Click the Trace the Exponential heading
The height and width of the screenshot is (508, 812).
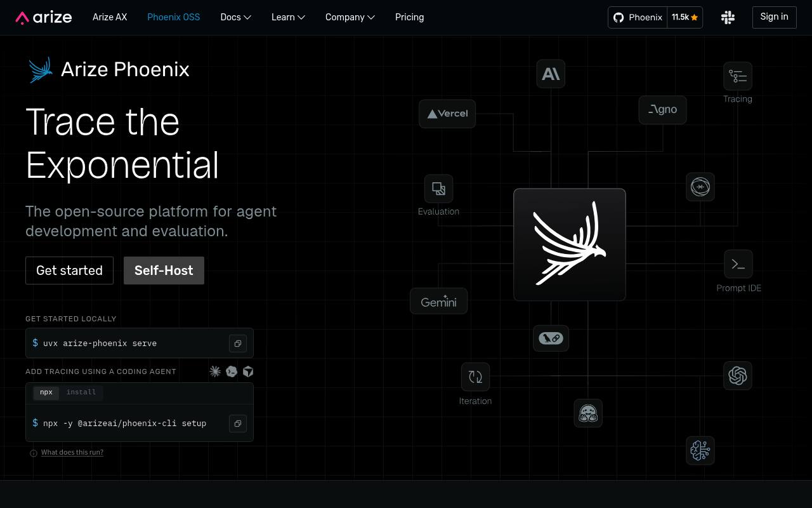(x=122, y=144)
